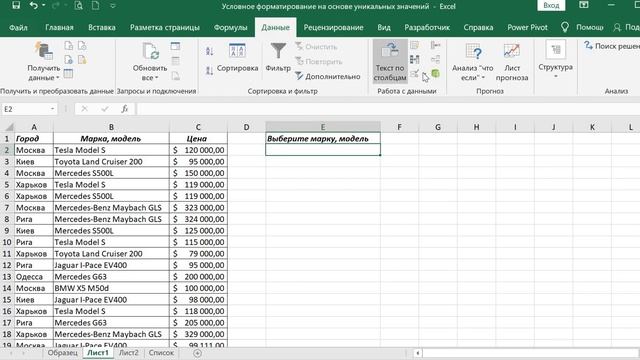This screenshot has width=640, height=360.
Task: Open Customize Quick Access Toolbar dropdown
Action: (x=113, y=6)
